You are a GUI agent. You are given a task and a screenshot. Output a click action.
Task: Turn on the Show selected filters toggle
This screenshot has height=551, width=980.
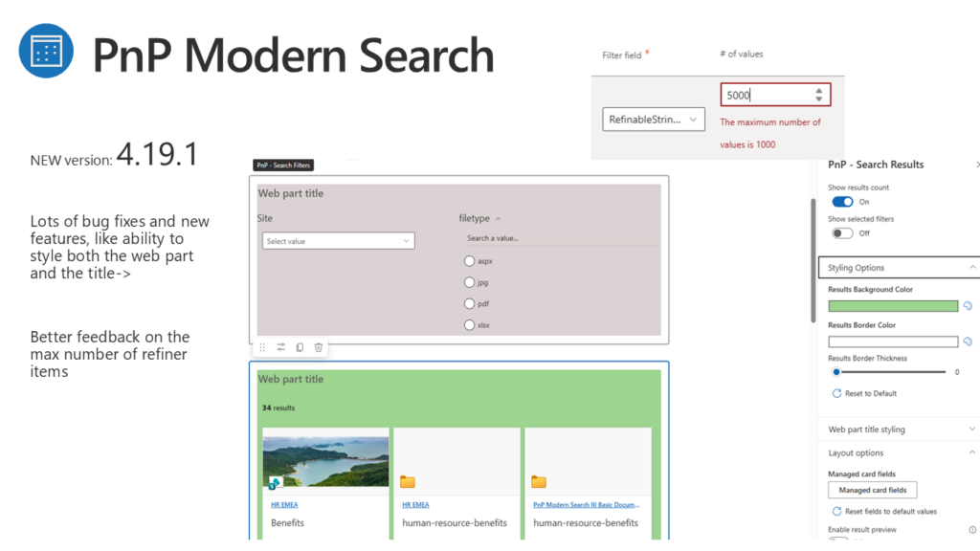tap(842, 233)
